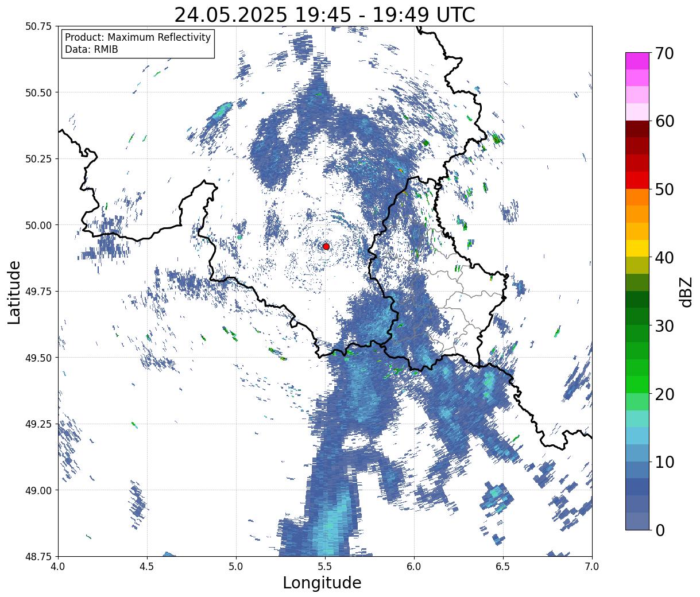The height and width of the screenshot is (597, 700).
Task: Click the colorbar tick label 20
Action: [664, 394]
